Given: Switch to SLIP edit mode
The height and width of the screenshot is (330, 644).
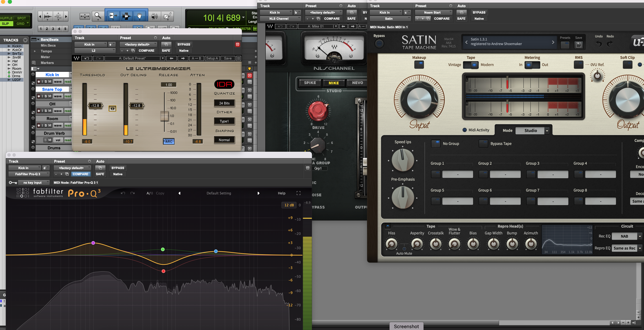Looking at the screenshot, I should pos(5,24).
